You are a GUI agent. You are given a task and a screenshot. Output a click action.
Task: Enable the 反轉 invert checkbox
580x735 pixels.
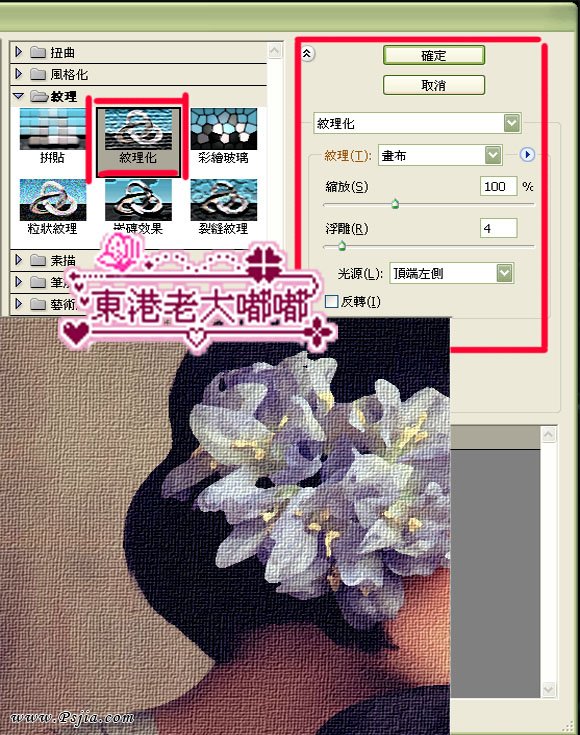[331, 301]
